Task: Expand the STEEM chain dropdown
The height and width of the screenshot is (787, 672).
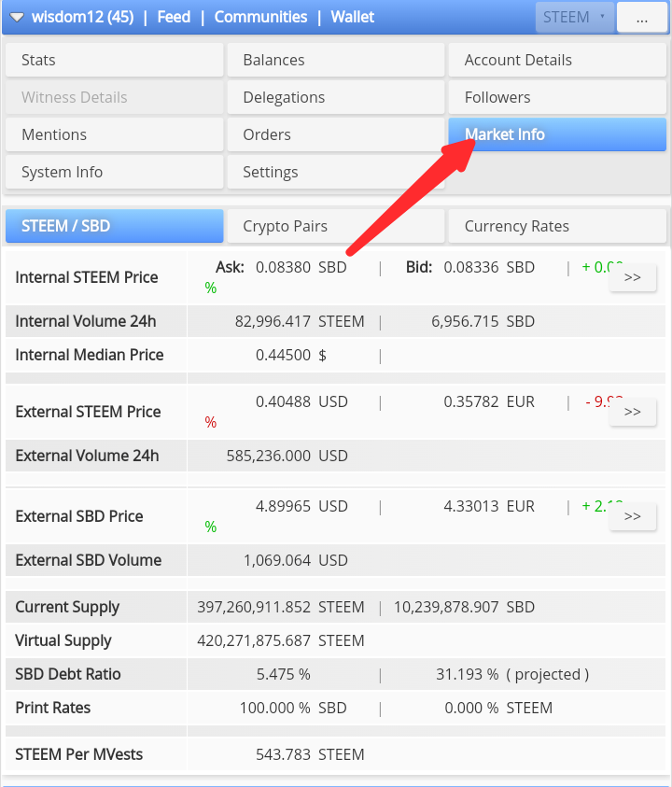Action: tap(575, 17)
